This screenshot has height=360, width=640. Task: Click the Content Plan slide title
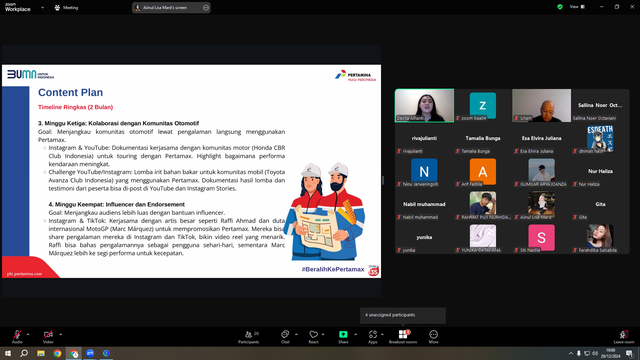coord(70,93)
